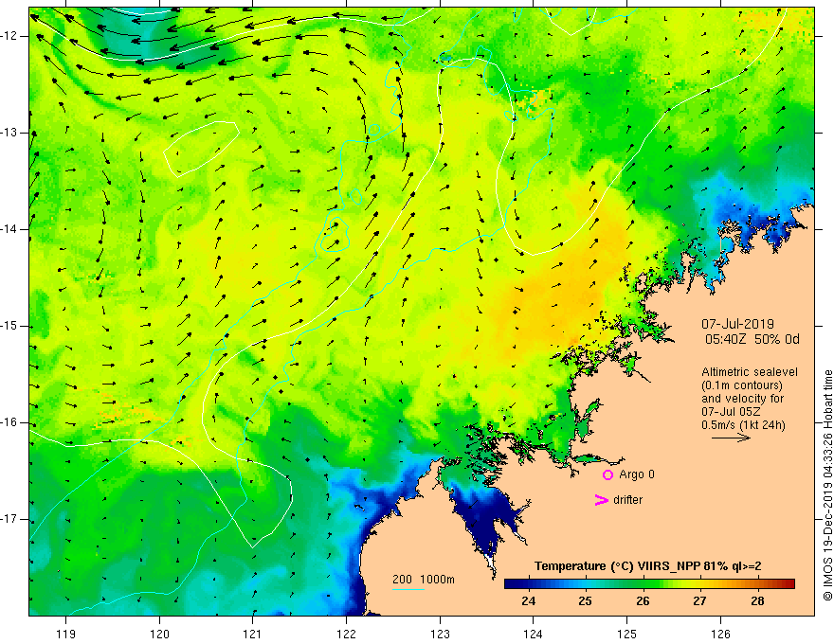The height and width of the screenshot is (644, 834).
Task: Click the longitude label '126'
Action: [x=720, y=634]
